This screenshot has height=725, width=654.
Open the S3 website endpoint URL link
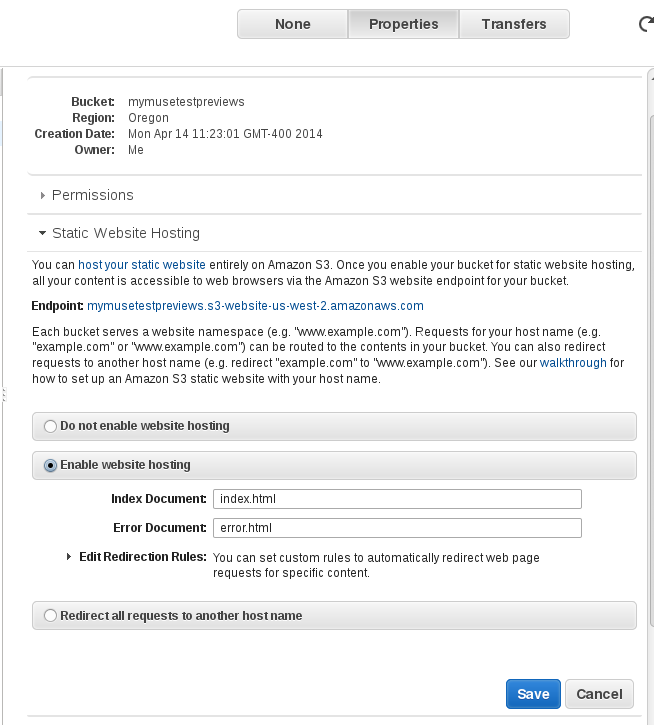pos(255,306)
